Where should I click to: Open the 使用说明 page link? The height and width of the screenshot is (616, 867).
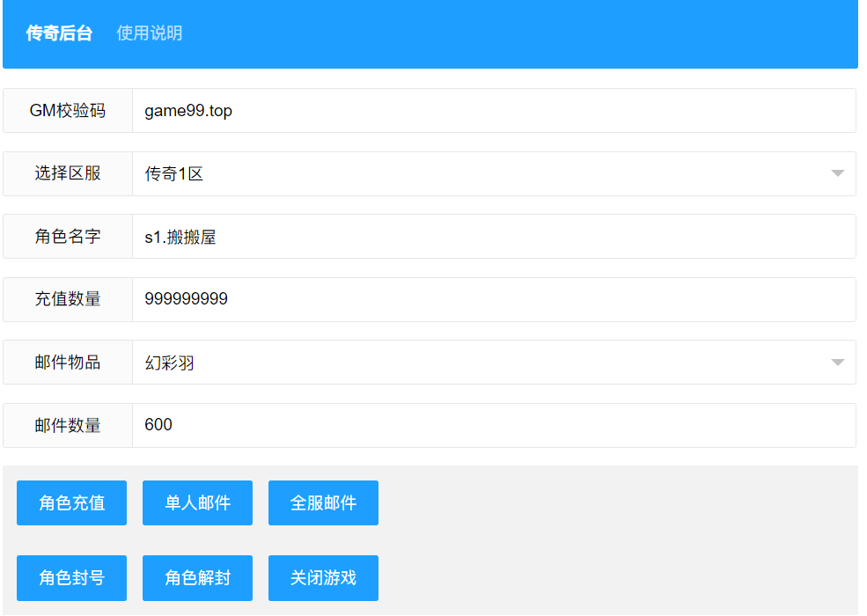point(150,33)
